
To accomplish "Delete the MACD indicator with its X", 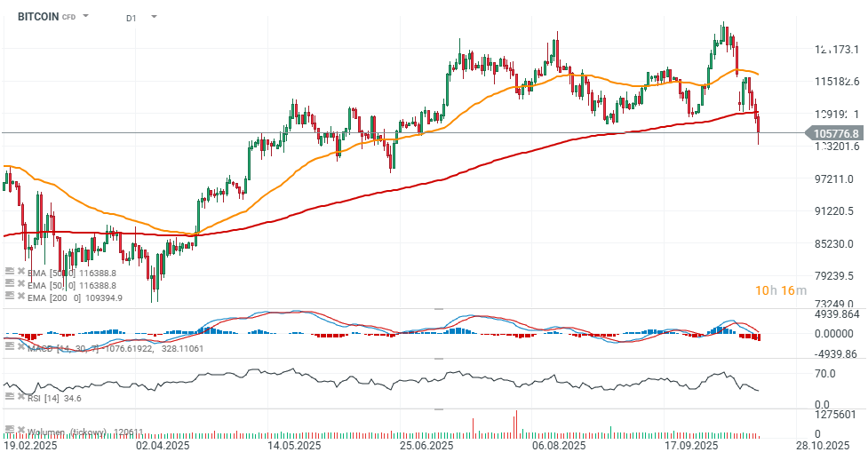I will click(20, 344).
